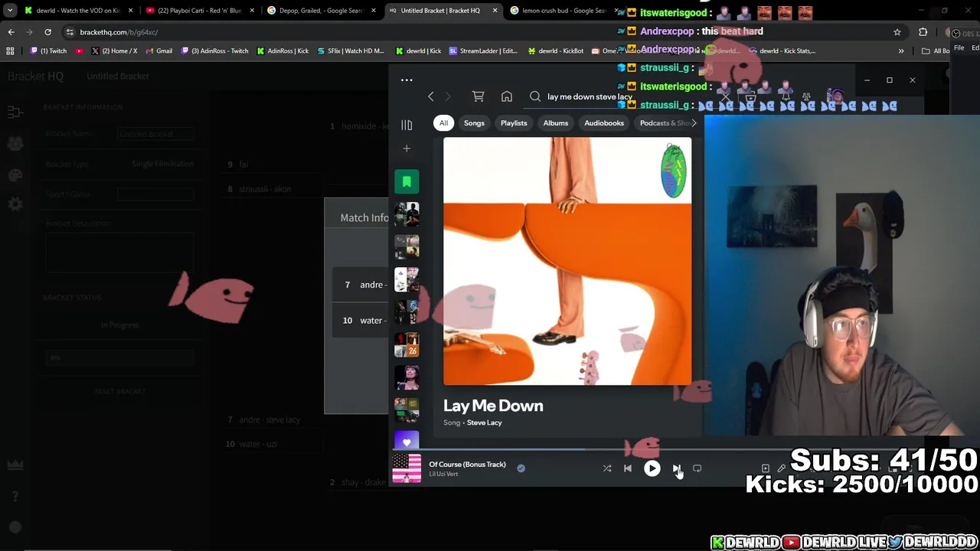Open the Steve Lacy artist link
The image size is (980, 551).
[484, 422]
